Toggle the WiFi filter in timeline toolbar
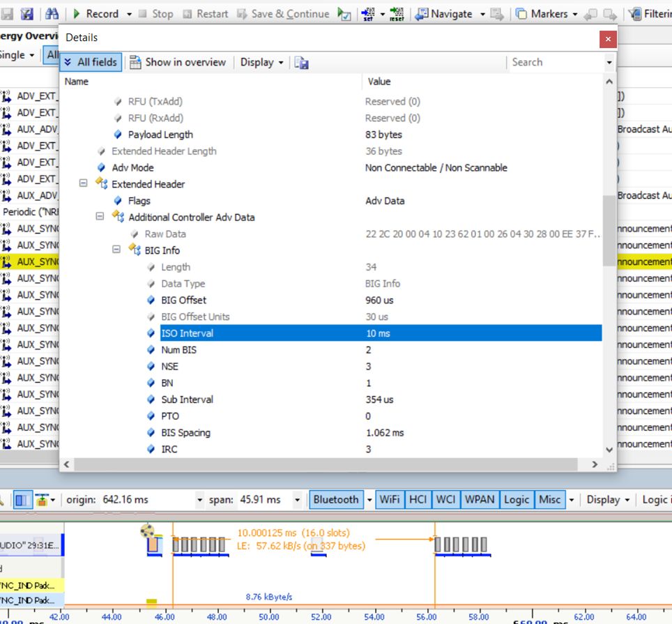Viewport: 672px width, 624px height. coord(389,499)
